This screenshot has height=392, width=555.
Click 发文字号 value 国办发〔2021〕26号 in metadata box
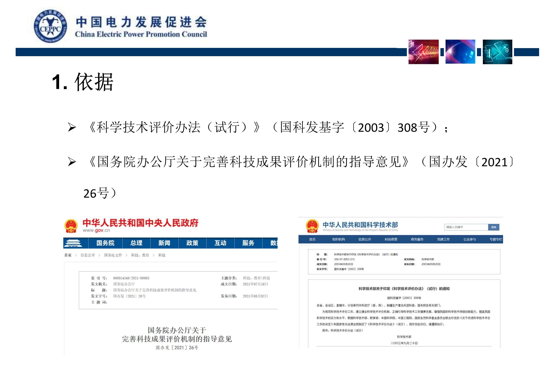pos(129,296)
